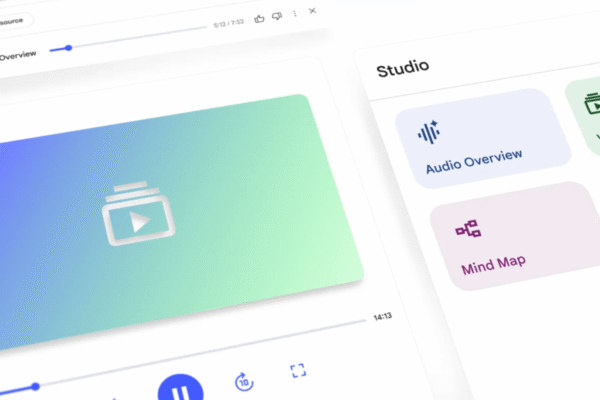Click the video progress slider handle
600x400 pixels.
(x=36, y=387)
